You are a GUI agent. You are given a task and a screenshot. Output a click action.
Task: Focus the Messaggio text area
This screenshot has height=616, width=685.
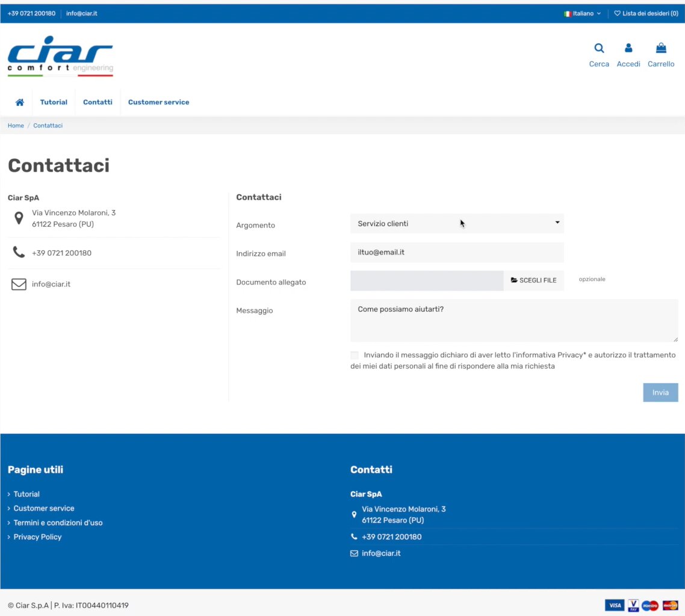coord(513,321)
